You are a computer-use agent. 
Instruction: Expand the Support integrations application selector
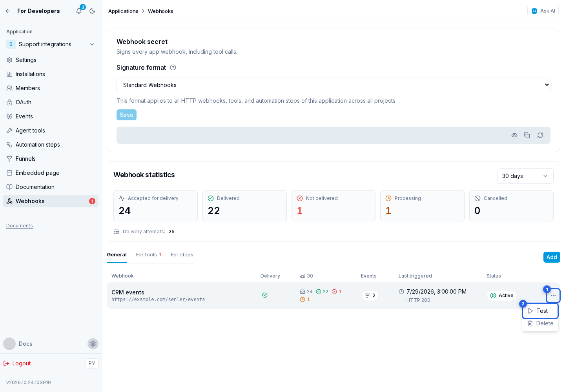51,44
